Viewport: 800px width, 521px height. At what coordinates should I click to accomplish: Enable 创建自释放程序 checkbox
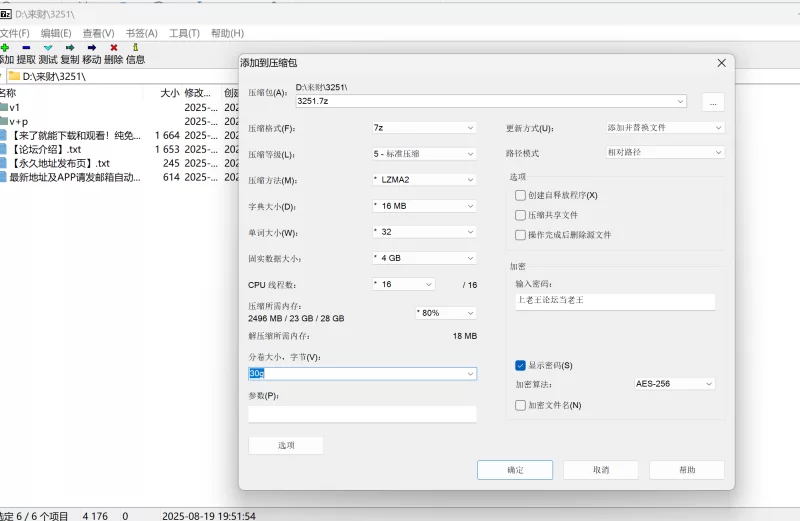pos(520,195)
